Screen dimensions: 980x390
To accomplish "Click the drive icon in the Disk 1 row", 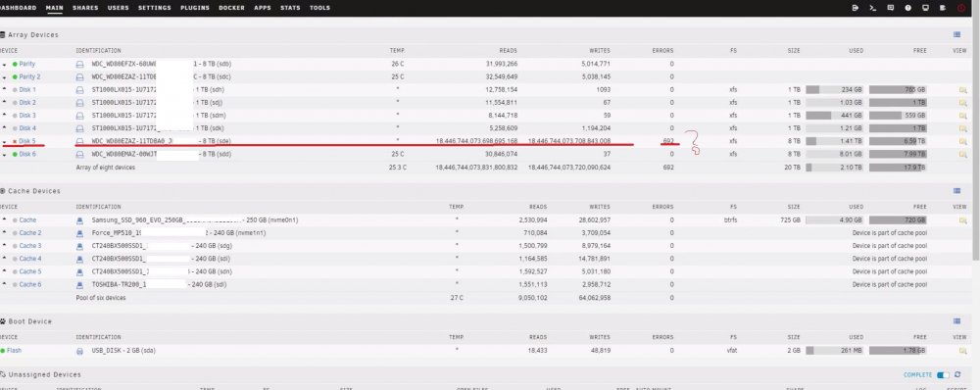I will (x=80, y=90).
